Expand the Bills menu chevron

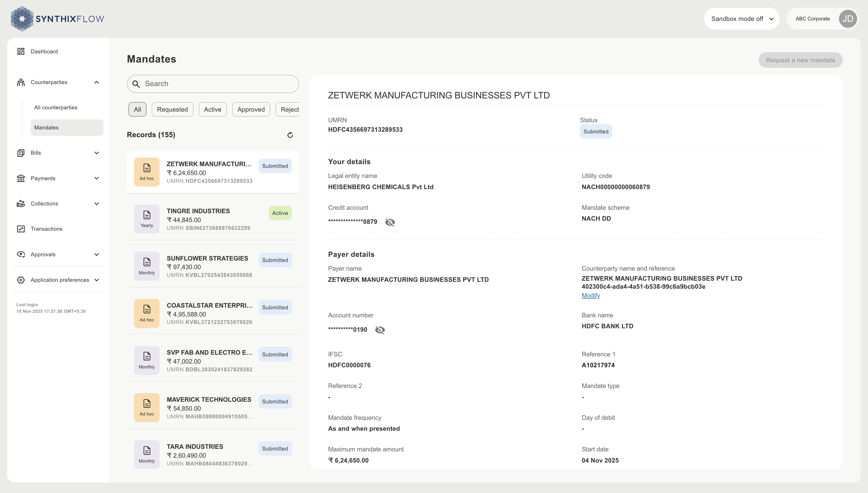coord(96,153)
